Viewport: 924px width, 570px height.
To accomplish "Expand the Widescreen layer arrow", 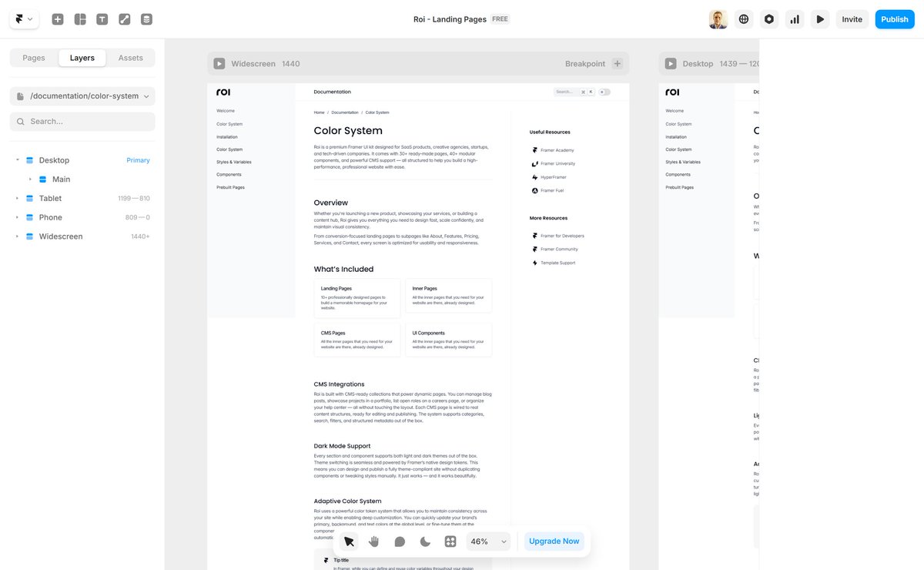I will click(18, 236).
